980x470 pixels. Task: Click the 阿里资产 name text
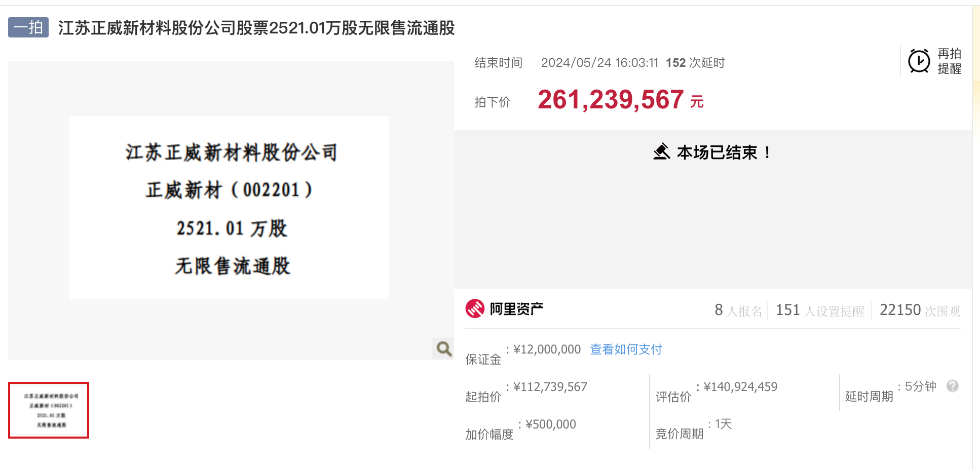coord(516,309)
